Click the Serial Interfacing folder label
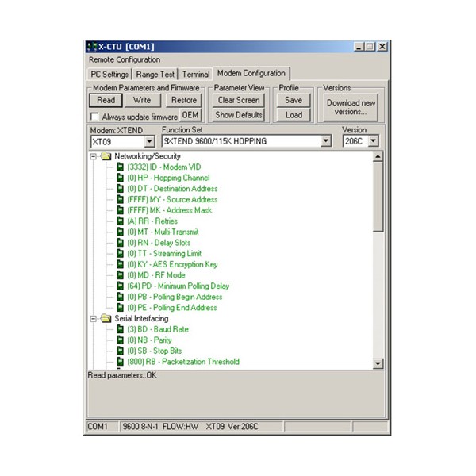The image size is (476, 476). click(141, 319)
